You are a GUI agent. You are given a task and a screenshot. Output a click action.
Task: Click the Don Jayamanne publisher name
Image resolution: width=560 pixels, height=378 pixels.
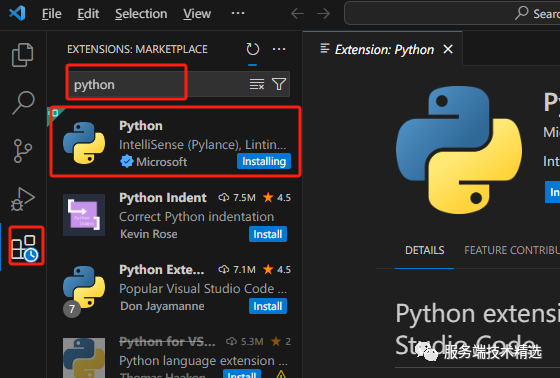[x=162, y=306]
